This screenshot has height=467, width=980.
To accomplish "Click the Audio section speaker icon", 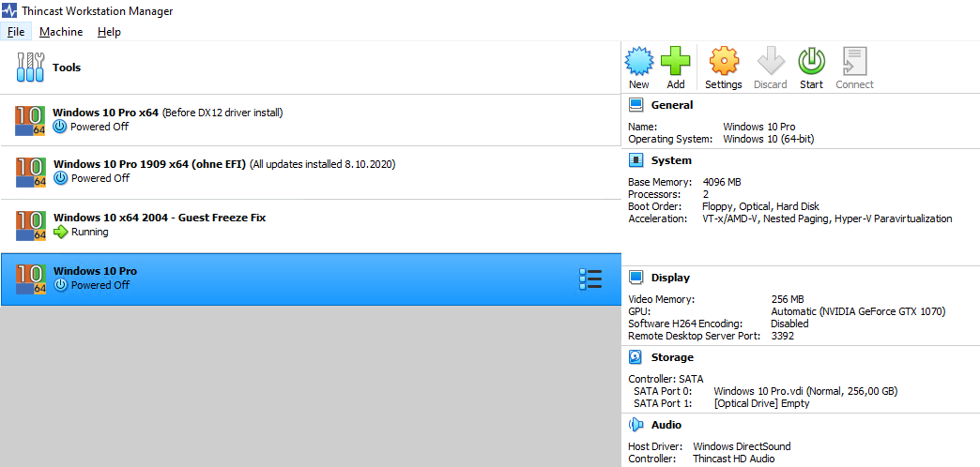I will (x=635, y=425).
